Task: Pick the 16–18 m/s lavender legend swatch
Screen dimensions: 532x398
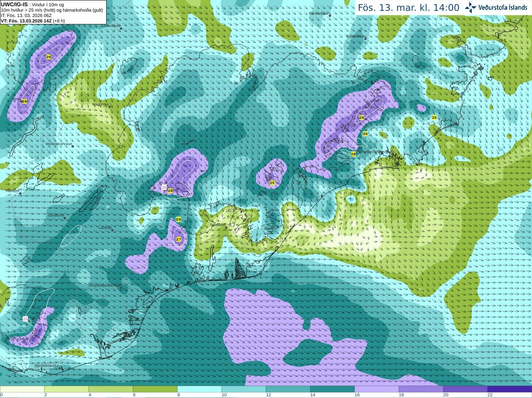Action: (x=377, y=389)
